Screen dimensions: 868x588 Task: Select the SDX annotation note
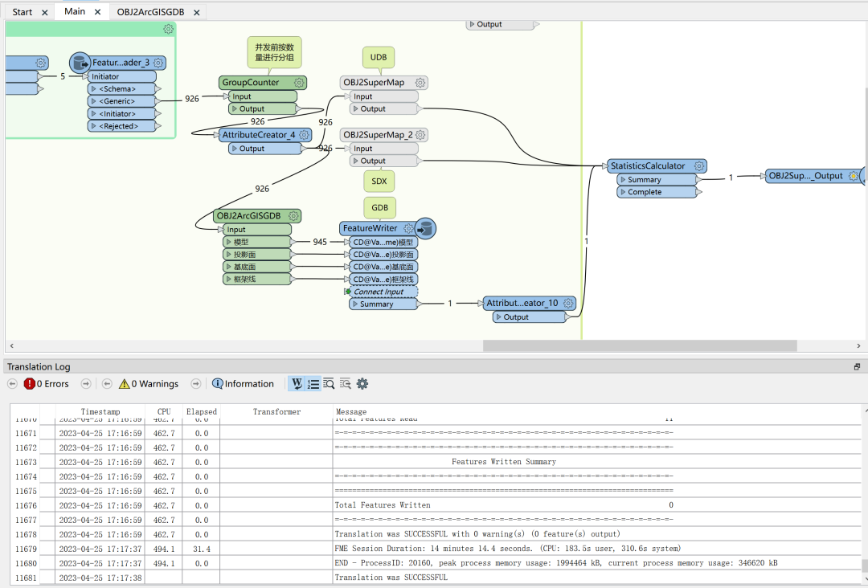pos(379,182)
